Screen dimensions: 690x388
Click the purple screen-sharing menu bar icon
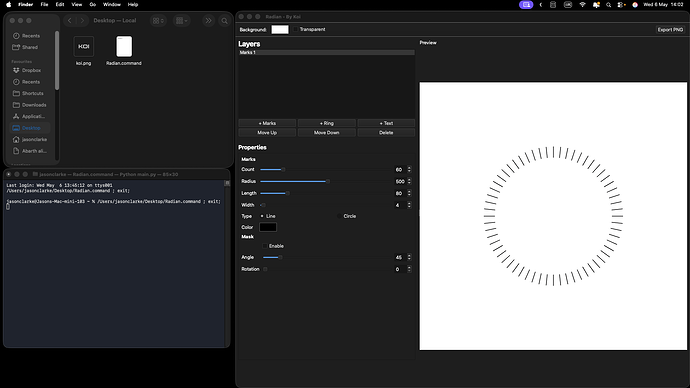(x=526, y=4)
